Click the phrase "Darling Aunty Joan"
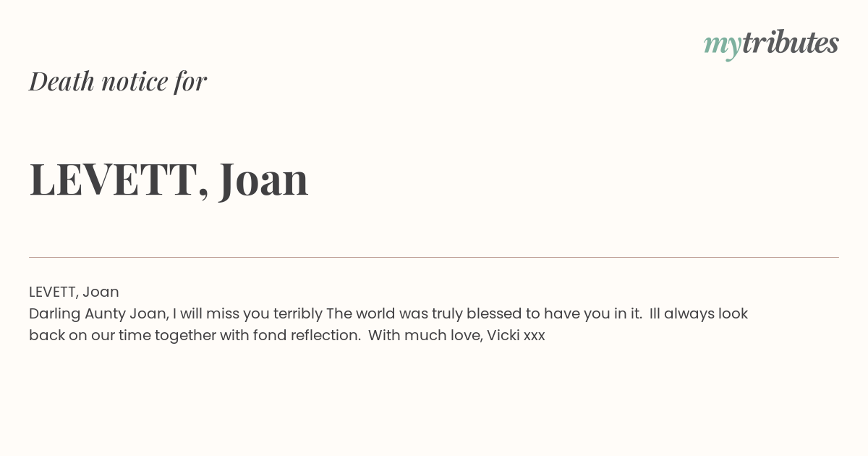 (98, 314)
